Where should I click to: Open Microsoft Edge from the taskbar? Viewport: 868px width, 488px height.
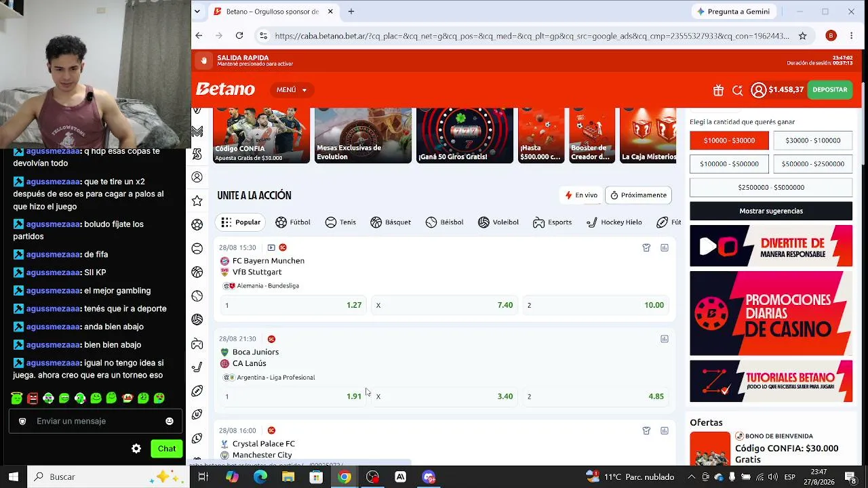(260, 477)
